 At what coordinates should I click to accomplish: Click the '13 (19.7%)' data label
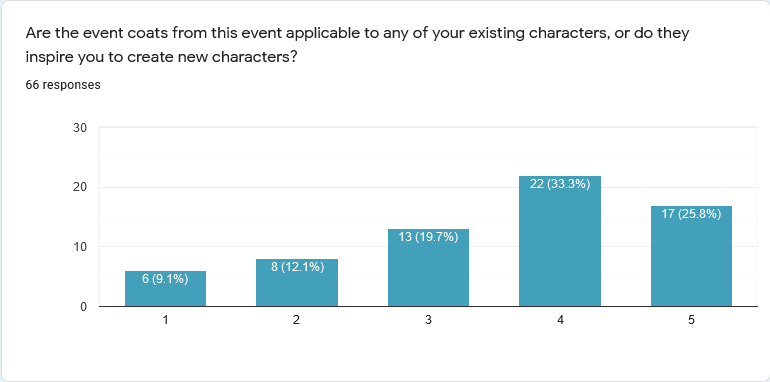428,237
